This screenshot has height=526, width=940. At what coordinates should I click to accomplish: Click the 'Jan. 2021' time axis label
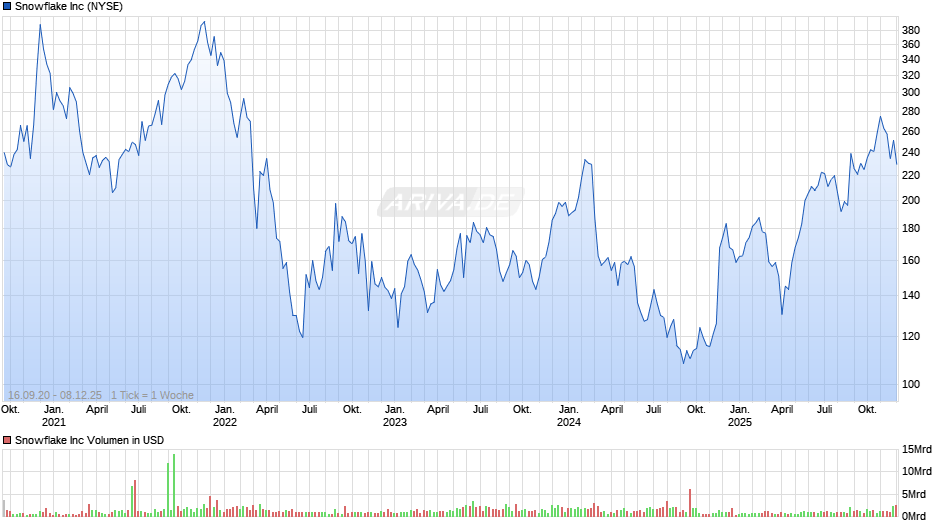pyautogui.click(x=53, y=416)
